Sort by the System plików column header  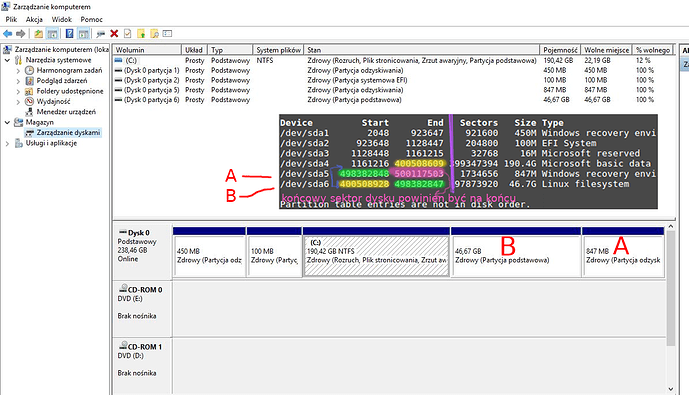tap(279, 50)
